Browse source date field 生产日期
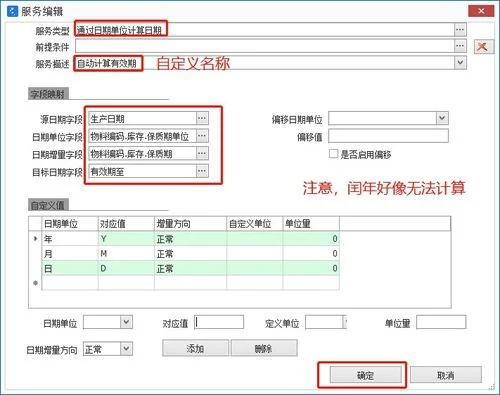The height and width of the screenshot is (395, 500). coord(202,118)
